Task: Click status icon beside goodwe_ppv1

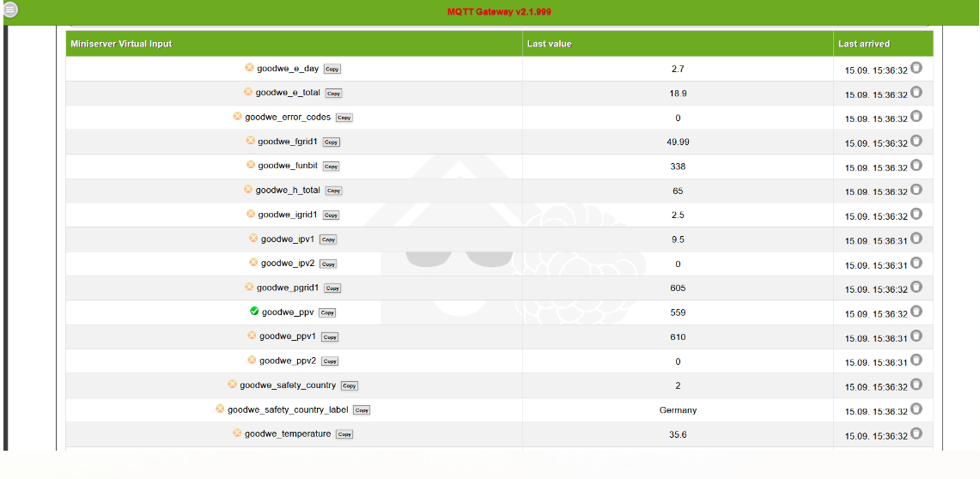Action: point(252,336)
